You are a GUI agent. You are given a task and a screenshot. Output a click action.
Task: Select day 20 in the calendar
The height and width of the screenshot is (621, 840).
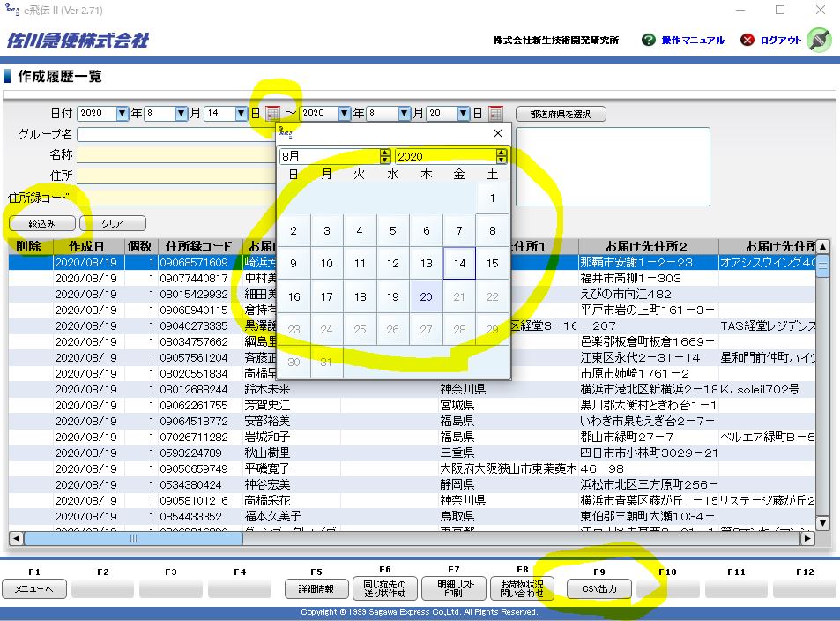(x=426, y=297)
